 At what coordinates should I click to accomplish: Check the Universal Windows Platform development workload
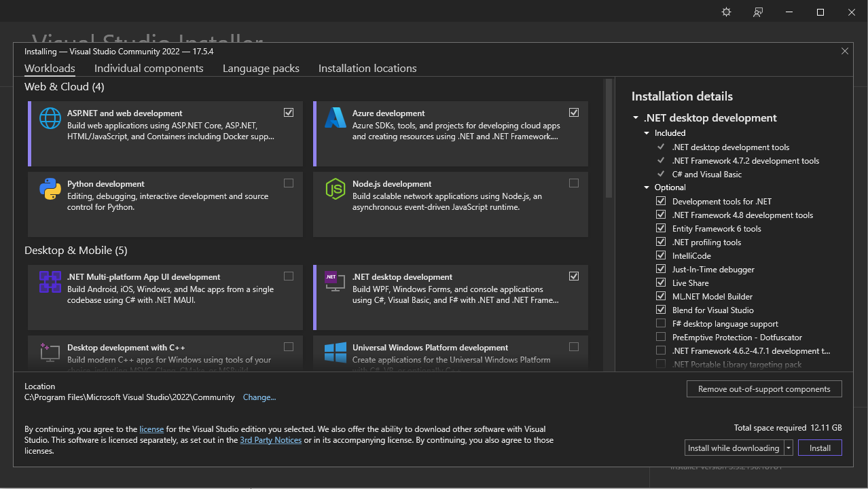tap(574, 346)
